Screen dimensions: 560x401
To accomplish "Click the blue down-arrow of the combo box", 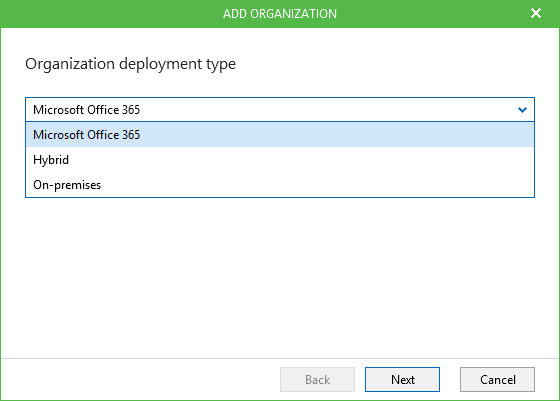I will coord(522,110).
